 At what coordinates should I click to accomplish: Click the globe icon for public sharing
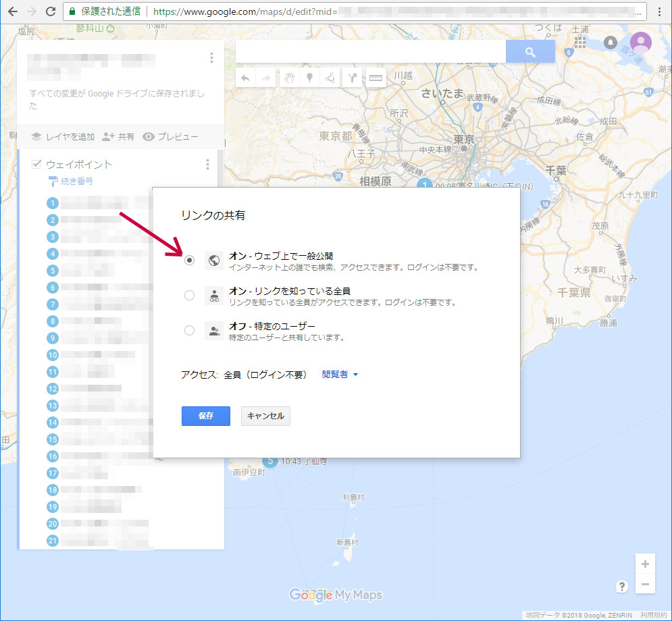point(214,261)
